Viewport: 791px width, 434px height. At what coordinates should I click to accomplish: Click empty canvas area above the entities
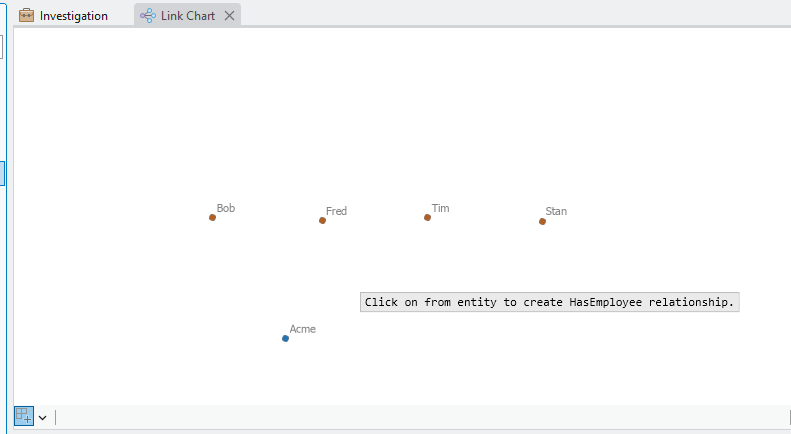[x=400, y=110]
